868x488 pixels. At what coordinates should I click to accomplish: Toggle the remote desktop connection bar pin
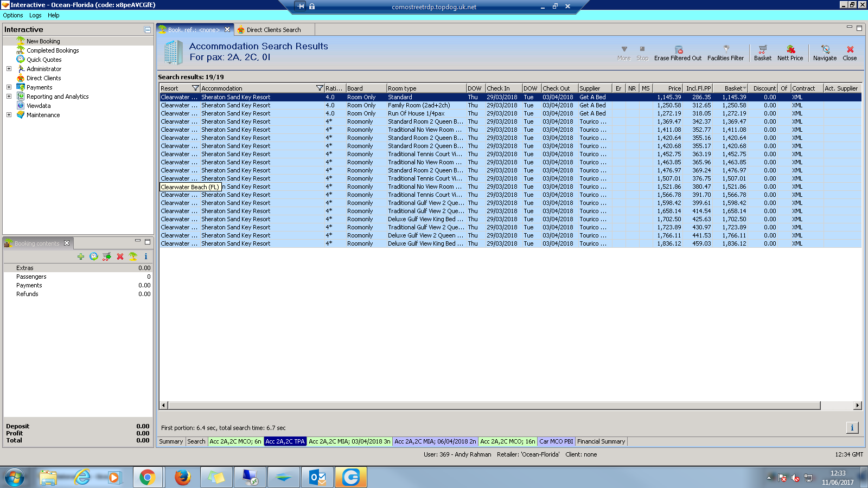point(301,7)
